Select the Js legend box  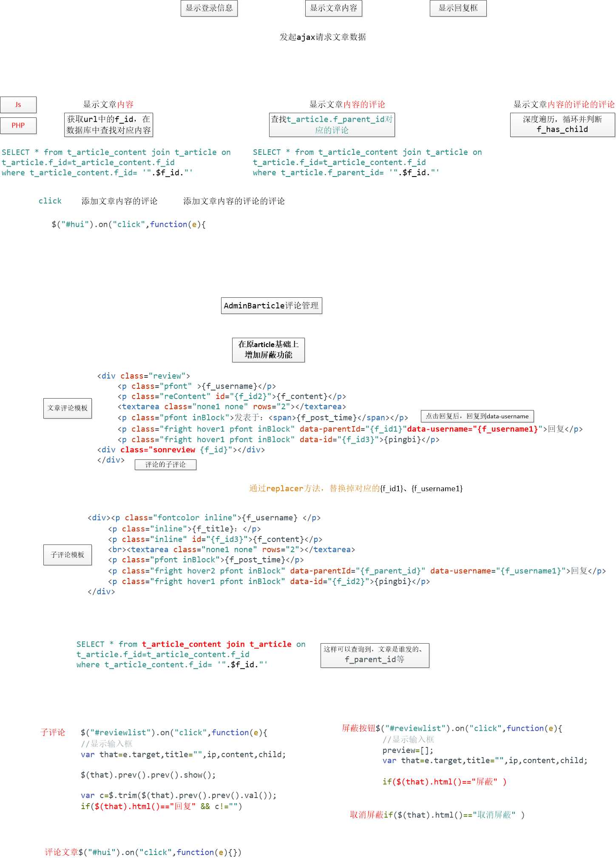click(x=18, y=105)
